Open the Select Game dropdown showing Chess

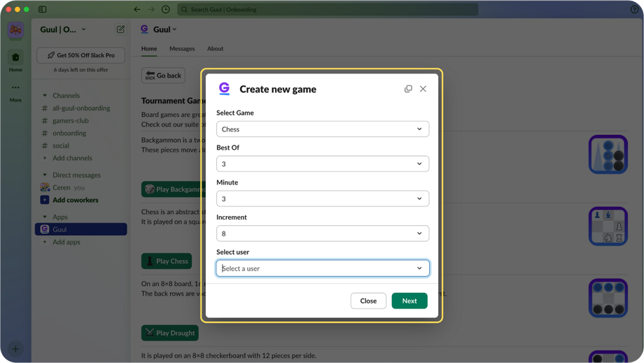(322, 129)
